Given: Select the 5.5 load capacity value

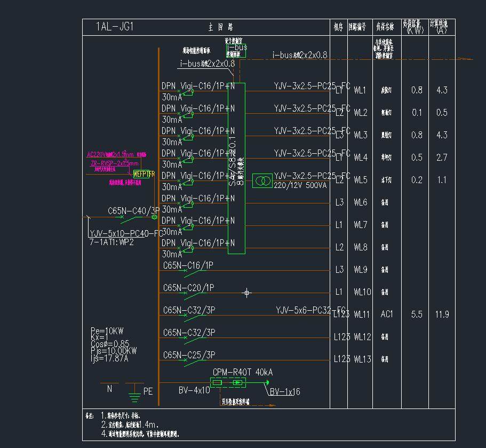Looking at the screenshot, I should 417,315.
